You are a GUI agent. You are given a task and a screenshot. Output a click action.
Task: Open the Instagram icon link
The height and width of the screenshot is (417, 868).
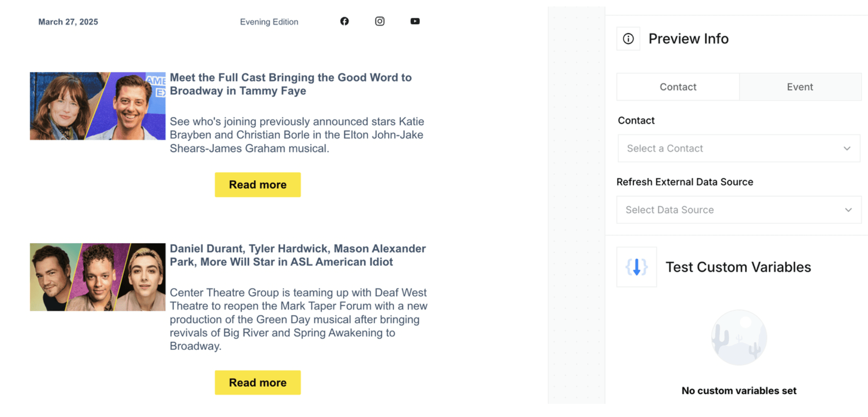380,21
